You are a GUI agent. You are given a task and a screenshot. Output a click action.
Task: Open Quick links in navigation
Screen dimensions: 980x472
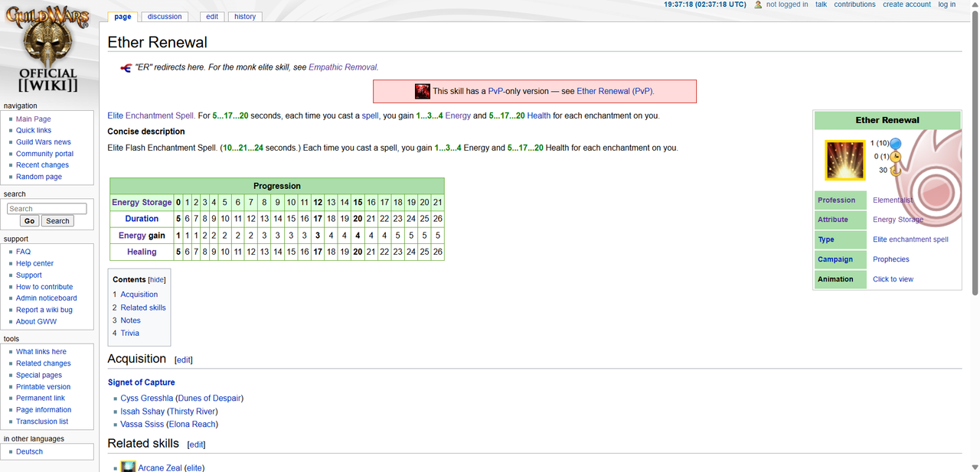(x=34, y=131)
